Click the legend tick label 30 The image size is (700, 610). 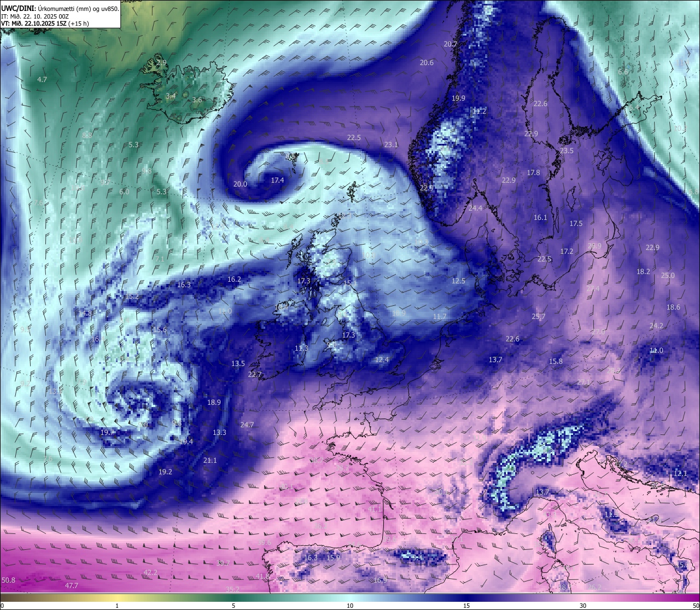(583, 606)
